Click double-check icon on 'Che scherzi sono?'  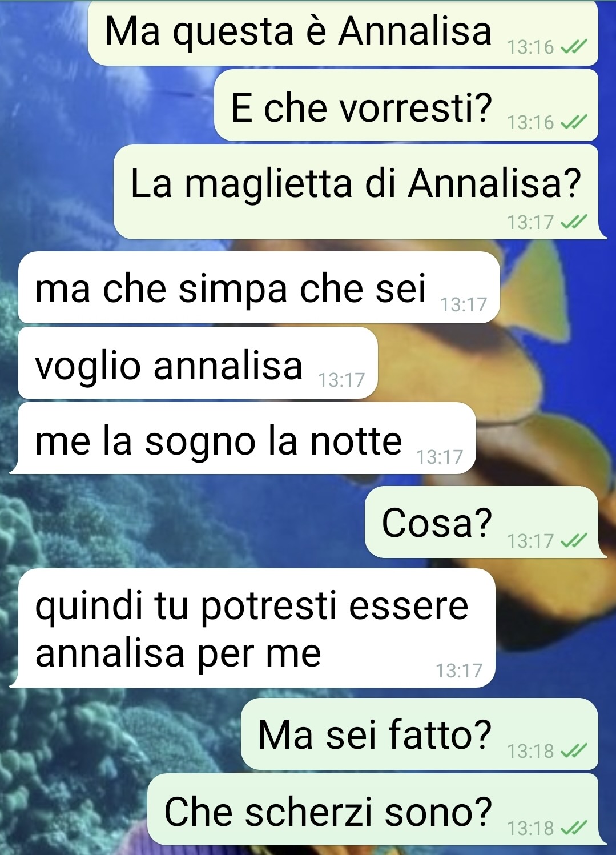click(574, 828)
